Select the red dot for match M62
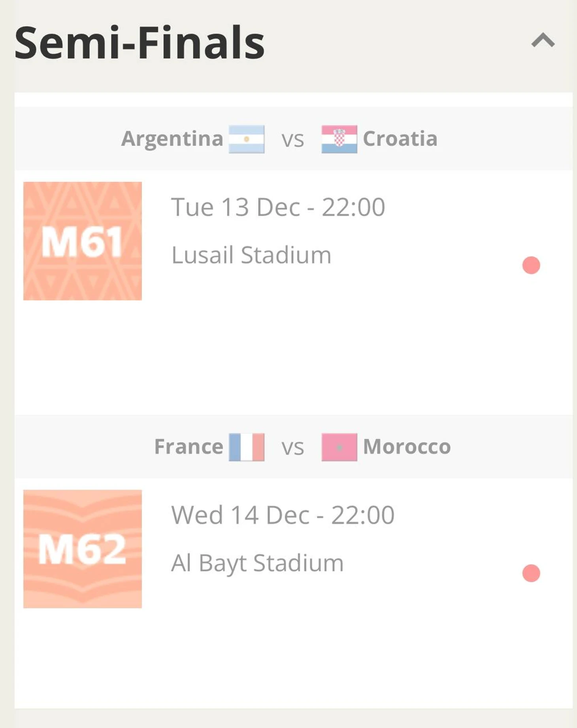577x728 pixels. click(x=531, y=573)
